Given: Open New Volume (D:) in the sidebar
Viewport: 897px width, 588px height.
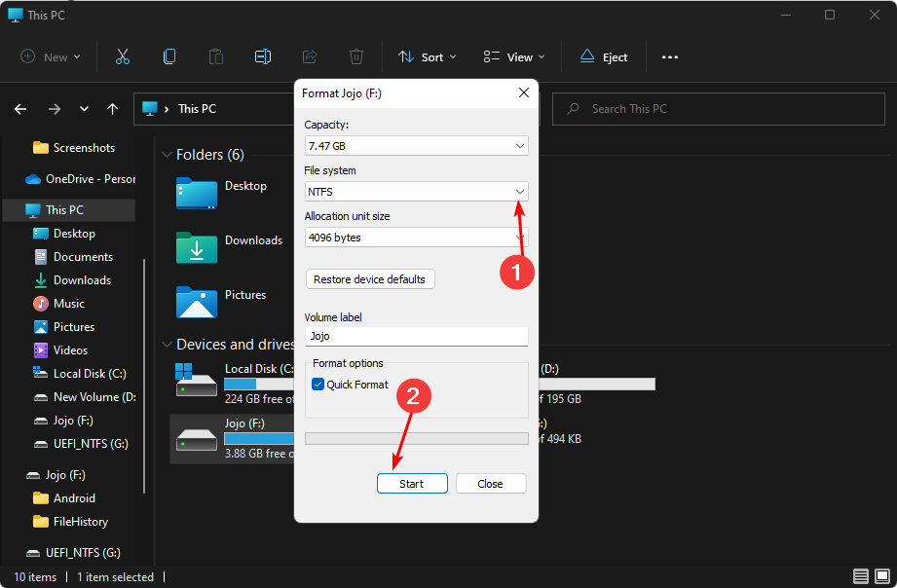Looking at the screenshot, I should tap(85, 397).
